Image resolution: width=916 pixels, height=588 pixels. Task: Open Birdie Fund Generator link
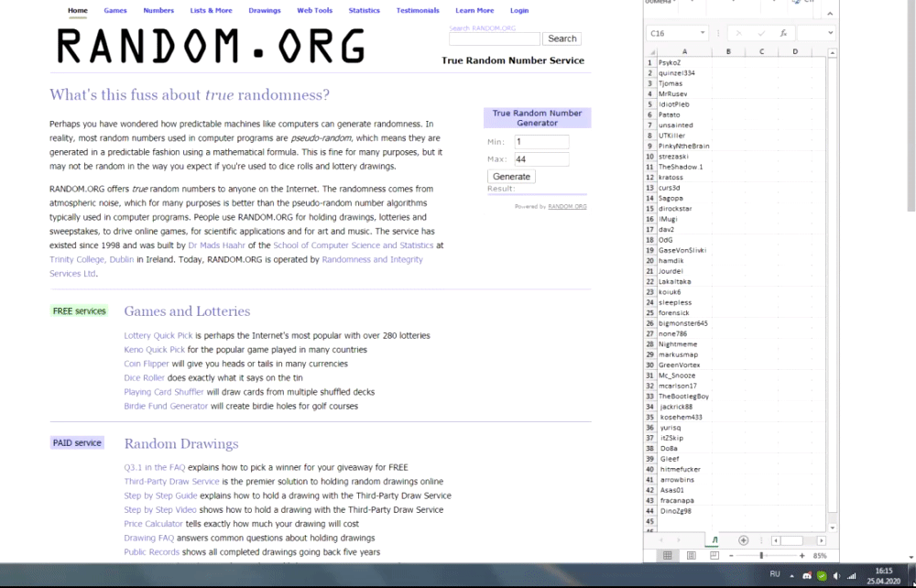166,406
